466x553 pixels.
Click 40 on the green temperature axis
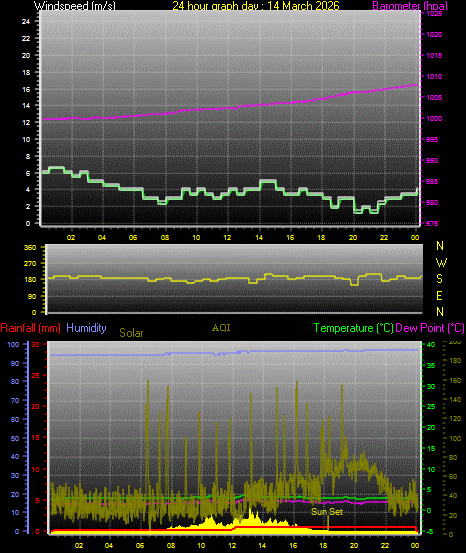(x=431, y=345)
